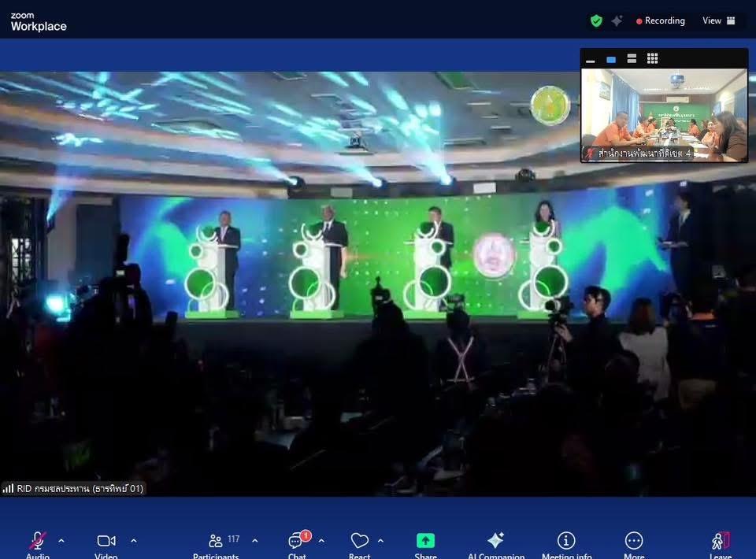Open the View layout menu
The width and height of the screenshot is (756, 559).
pos(719,21)
